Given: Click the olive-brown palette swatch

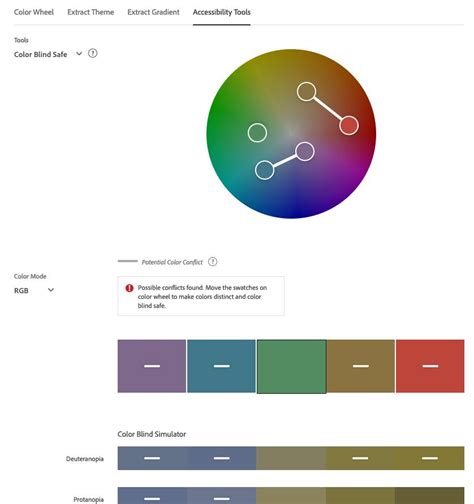Looking at the screenshot, I should [361, 366].
